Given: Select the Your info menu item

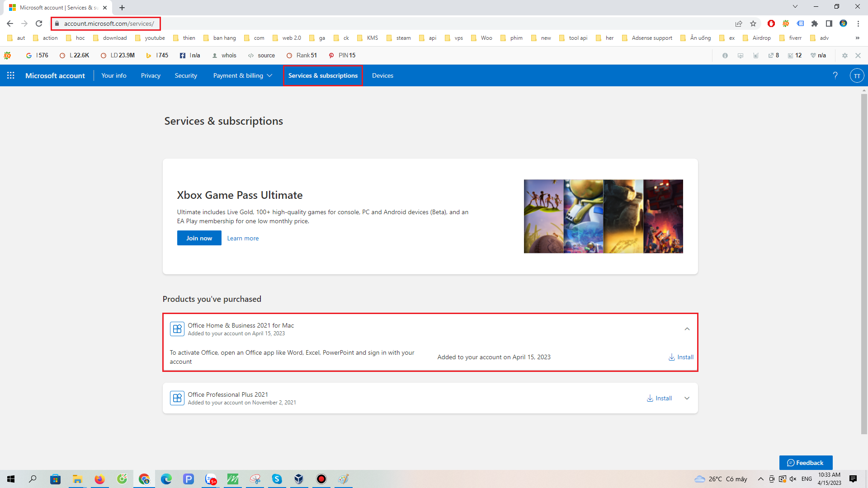Looking at the screenshot, I should [113, 75].
